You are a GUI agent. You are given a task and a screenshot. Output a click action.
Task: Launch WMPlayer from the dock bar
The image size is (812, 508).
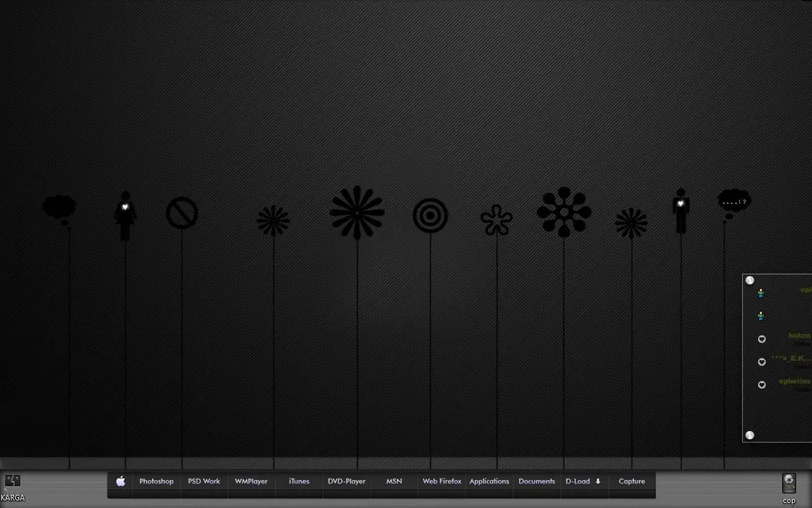[x=251, y=481]
